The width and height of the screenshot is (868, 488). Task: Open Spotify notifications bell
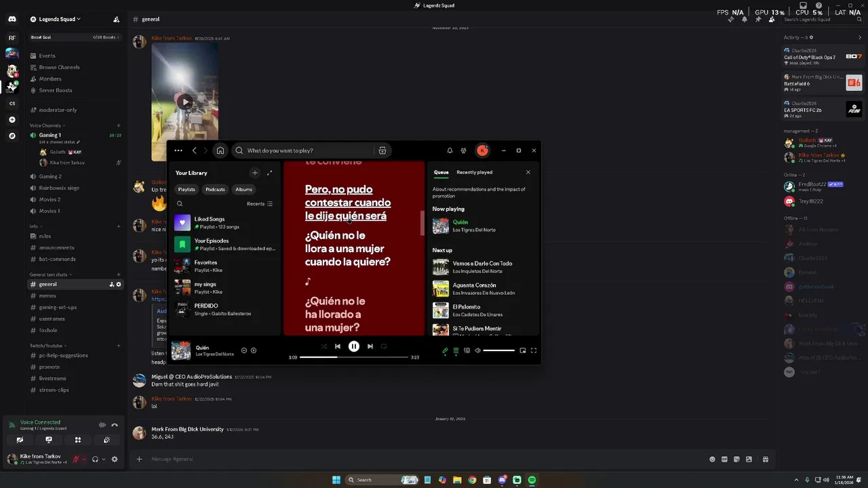click(x=450, y=150)
